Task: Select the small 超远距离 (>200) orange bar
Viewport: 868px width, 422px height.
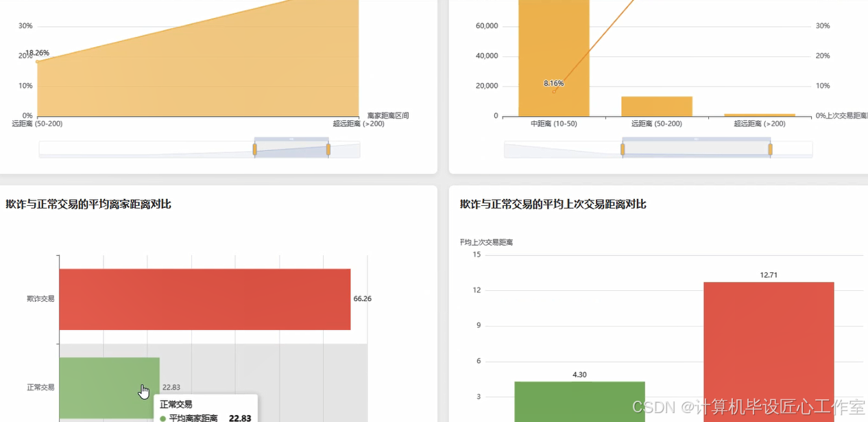Action: tap(760, 115)
